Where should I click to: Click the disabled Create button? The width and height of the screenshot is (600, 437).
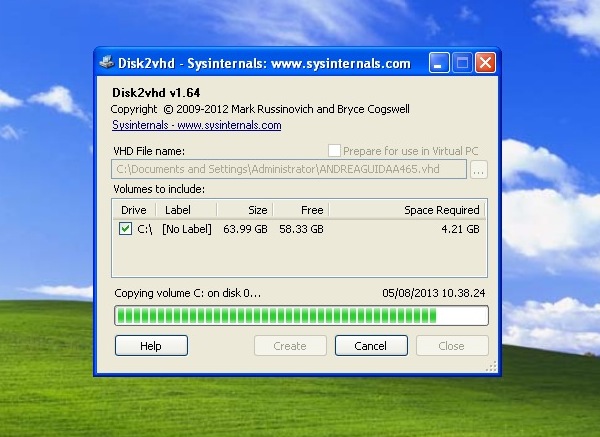click(290, 346)
